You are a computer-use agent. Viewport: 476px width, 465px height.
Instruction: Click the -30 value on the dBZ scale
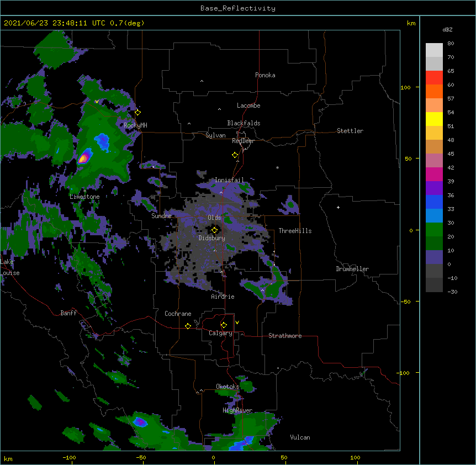point(452,292)
